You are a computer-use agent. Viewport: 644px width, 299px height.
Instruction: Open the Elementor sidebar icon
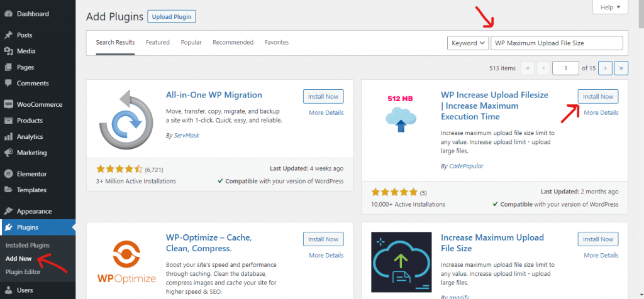click(8, 174)
